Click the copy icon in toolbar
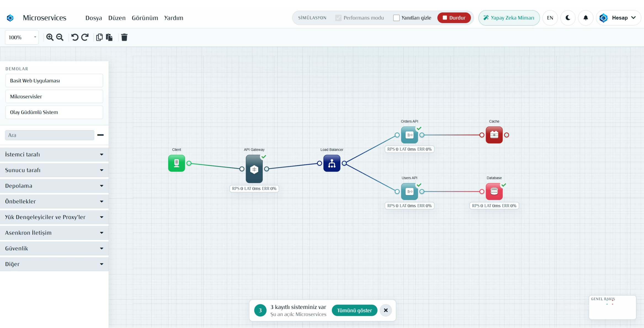Viewport: 644px width, 328px height. (x=99, y=37)
